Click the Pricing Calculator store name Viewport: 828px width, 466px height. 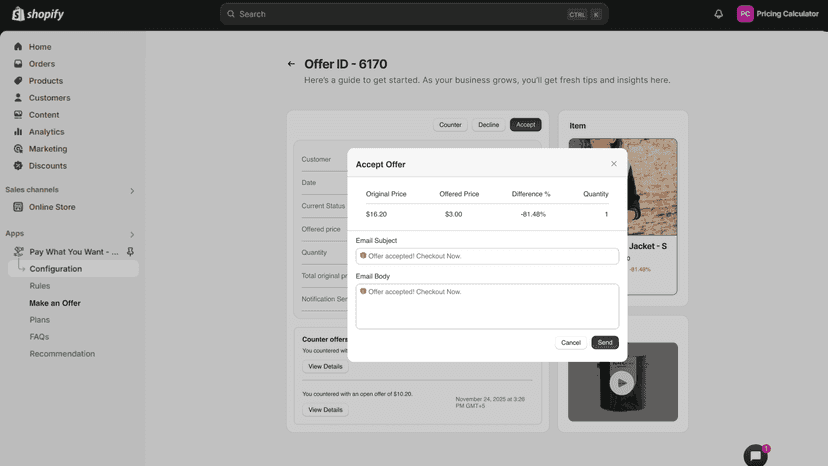pyautogui.click(x=787, y=14)
